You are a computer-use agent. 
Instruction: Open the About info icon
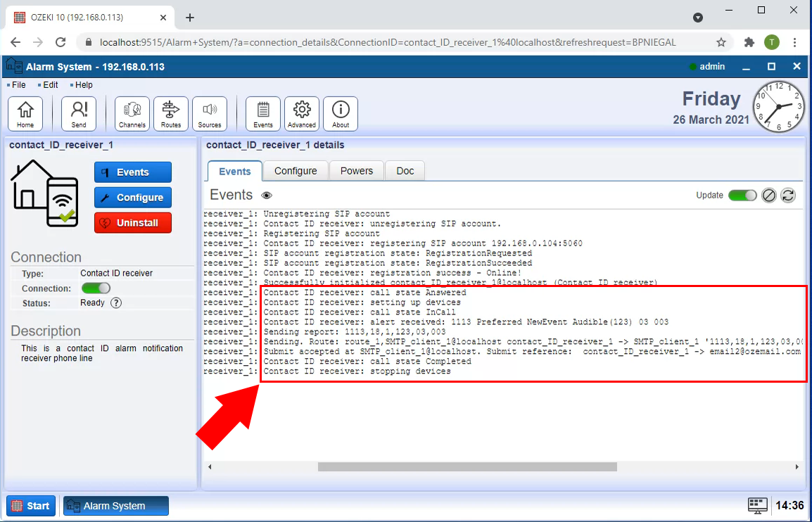coord(341,114)
